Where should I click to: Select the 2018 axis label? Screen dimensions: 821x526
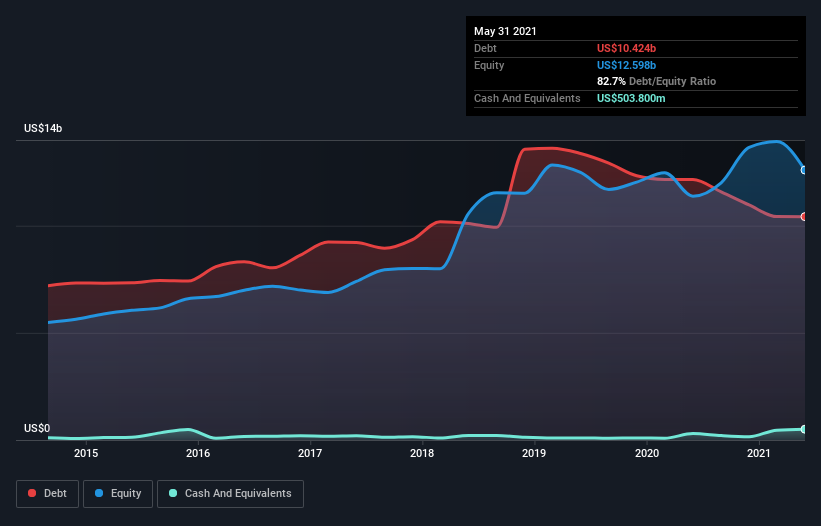422,453
